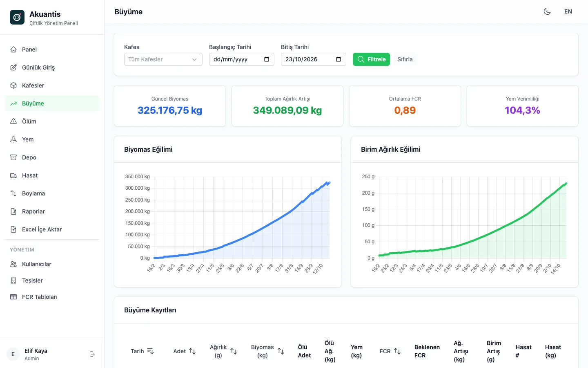Switch language to EN
This screenshot has height=368, width=588.
[568, 11]
